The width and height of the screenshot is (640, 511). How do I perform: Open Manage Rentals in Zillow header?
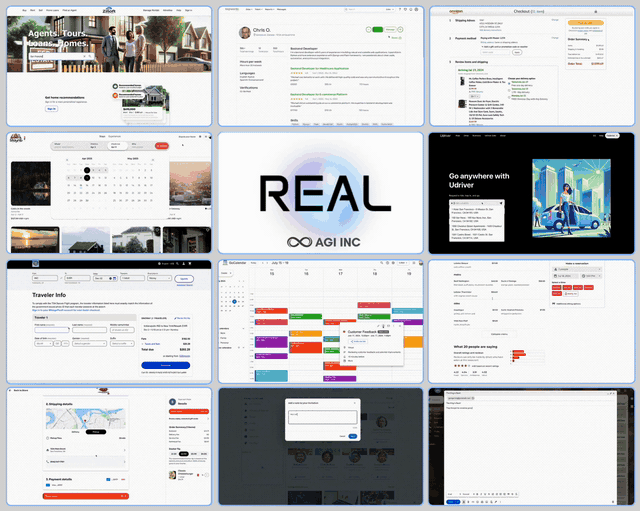pyautogui.click(x=151, y=10)
